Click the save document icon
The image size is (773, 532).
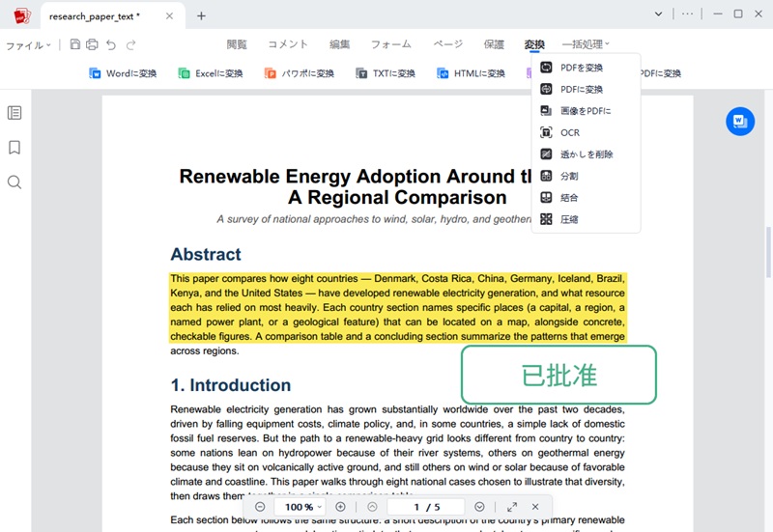75,44
